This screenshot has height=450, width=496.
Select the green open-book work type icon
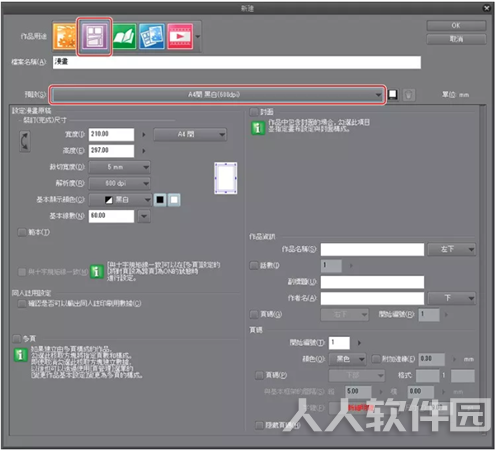[124, 36]
